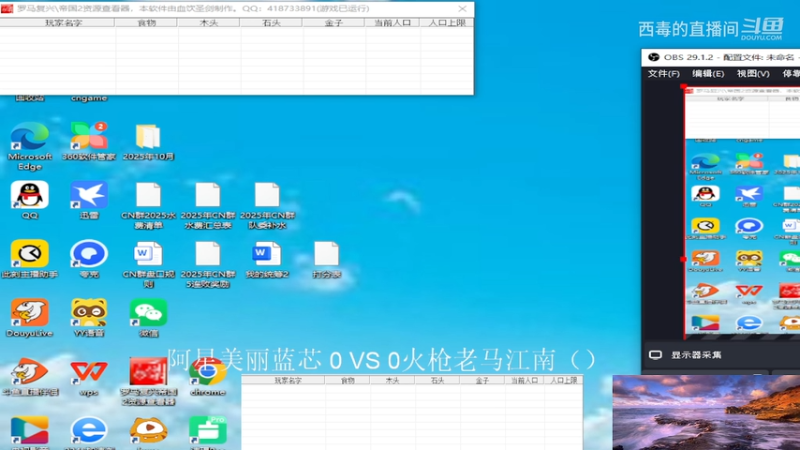800x450 pixels.
Task: Click the 食物 column header in resource viewer
Action: [x=146, y=22]
